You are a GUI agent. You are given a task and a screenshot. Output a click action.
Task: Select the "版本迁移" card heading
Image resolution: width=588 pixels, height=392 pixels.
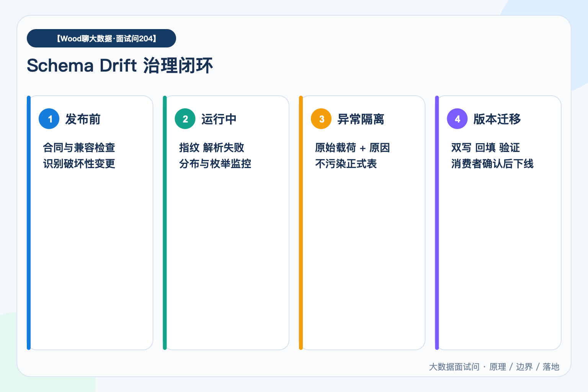click(x=497, y=119)
